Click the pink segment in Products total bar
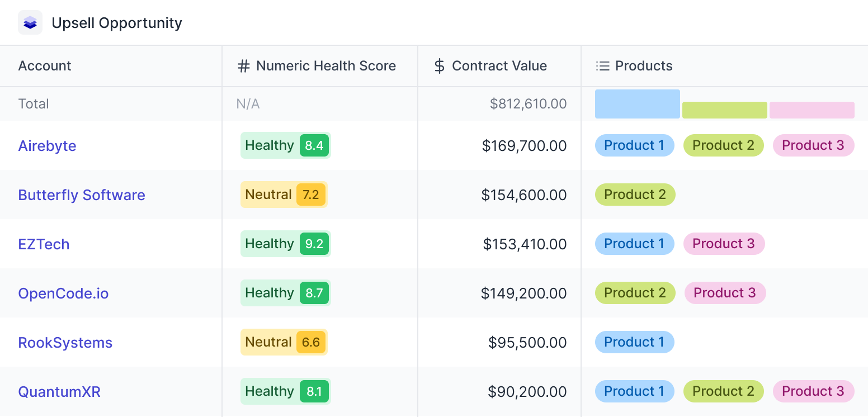The image size is (868, 417). click(812, 110)
